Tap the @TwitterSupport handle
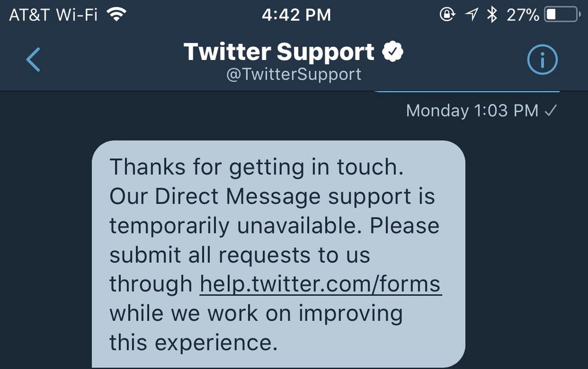Image resolution: width=588 pixels, height=369 pixels. 294,74
